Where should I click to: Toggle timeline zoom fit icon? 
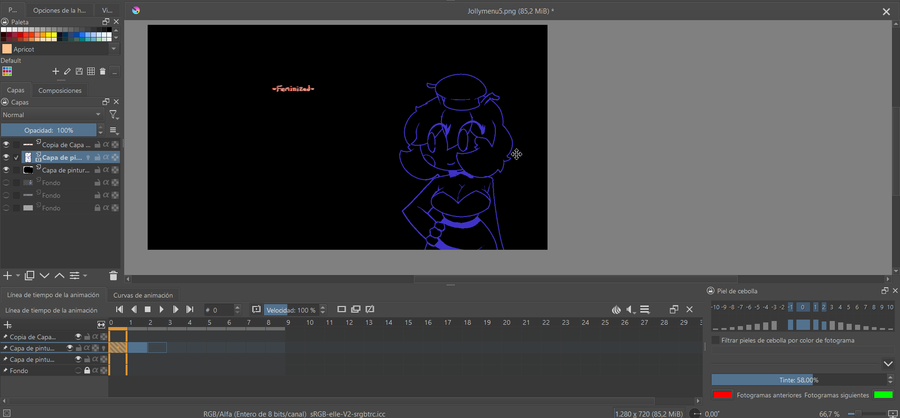tap(102, 324)
